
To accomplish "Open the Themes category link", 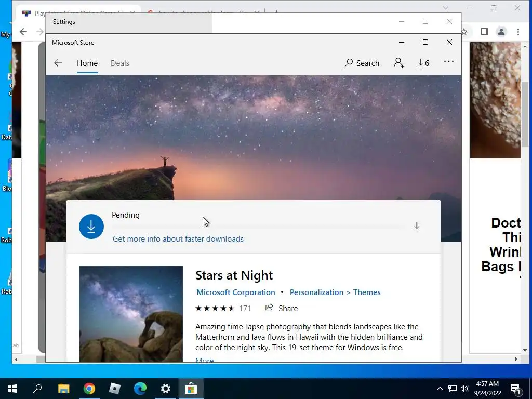I will pyautogui.click(x=367, y=292).
